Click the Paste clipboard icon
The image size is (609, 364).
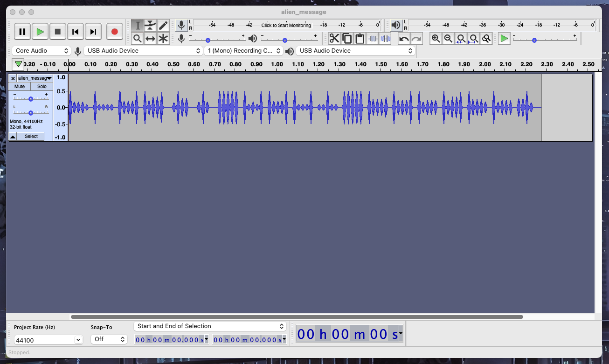360,38
